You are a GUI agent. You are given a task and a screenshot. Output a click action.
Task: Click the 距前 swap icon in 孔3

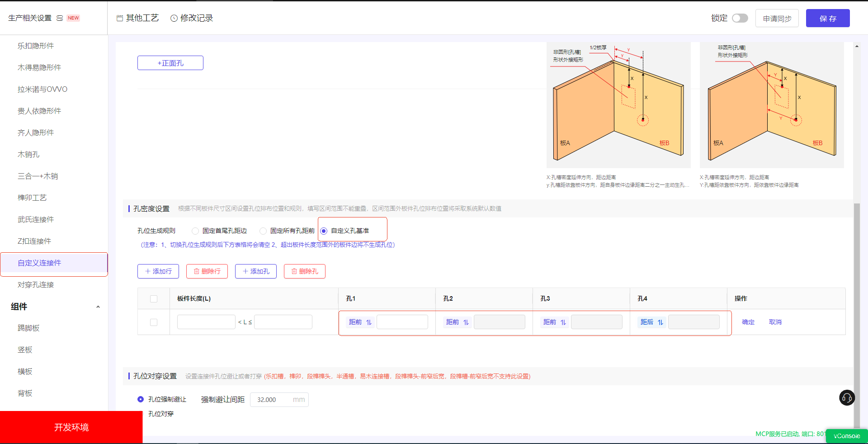coord(563,322)
